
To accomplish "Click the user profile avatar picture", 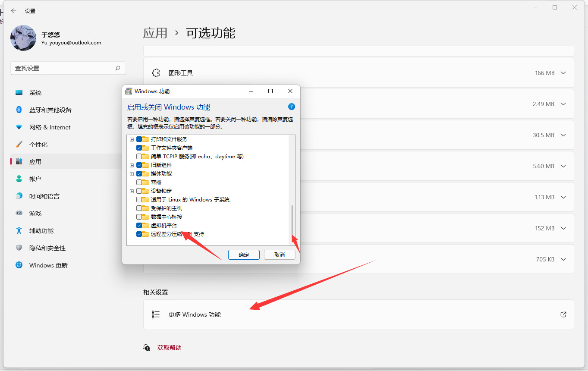I will (23, 38).
